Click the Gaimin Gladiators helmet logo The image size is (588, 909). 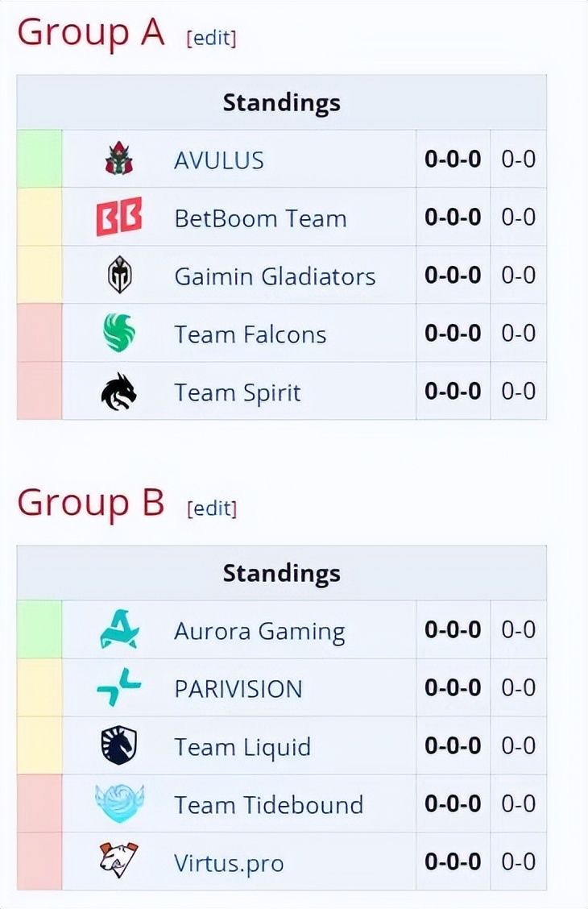pos(119,276)
